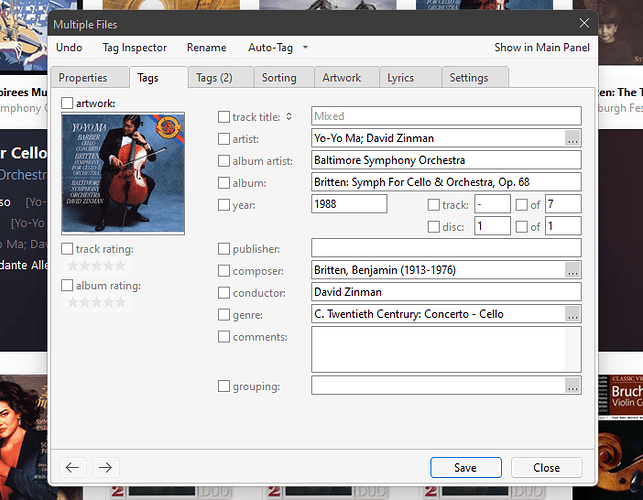Expand the Auto-Tag dropdown arrow

[306, 48]
